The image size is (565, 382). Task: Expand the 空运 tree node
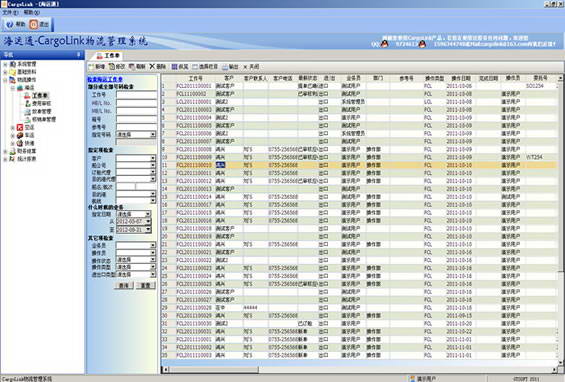pos(13,128)
